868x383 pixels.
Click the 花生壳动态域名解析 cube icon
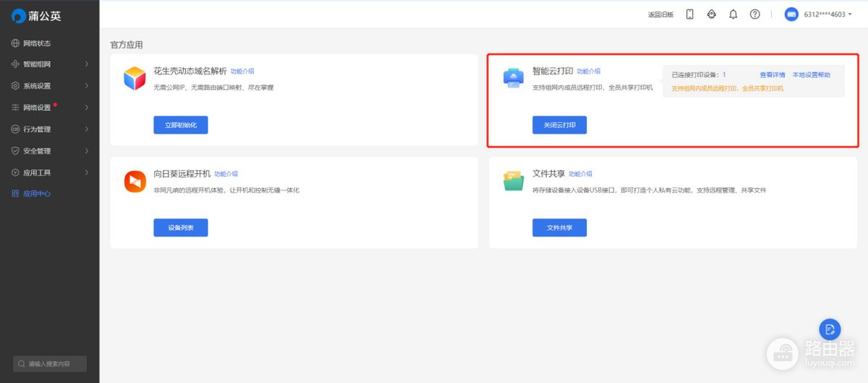(x=135, y=78)
